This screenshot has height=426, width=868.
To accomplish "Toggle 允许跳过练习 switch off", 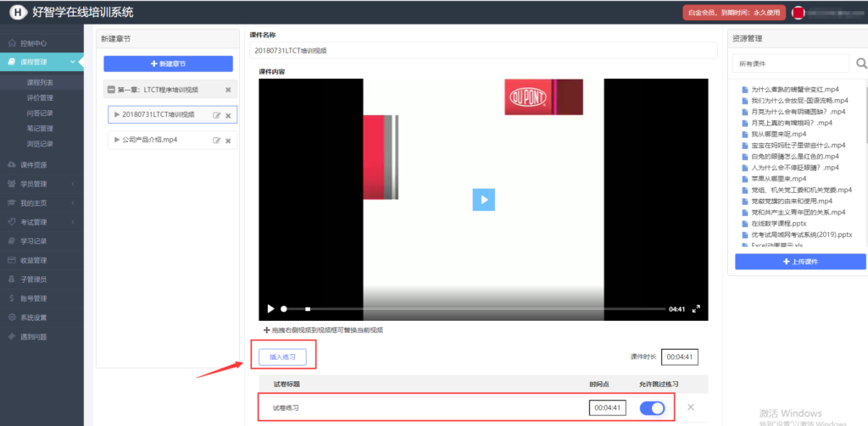I will tap(652, 408).
